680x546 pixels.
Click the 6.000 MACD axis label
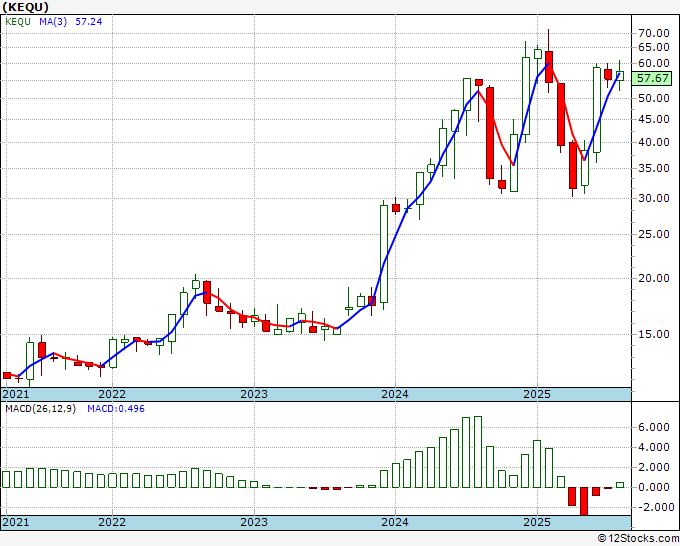click(x=654, y=428)
